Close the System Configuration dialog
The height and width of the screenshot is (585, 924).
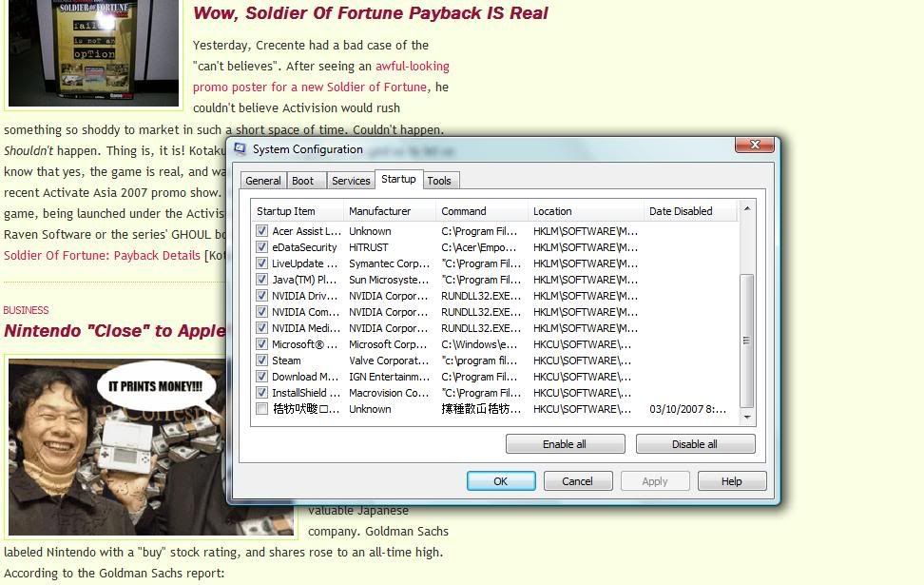(x=754, y=146)
